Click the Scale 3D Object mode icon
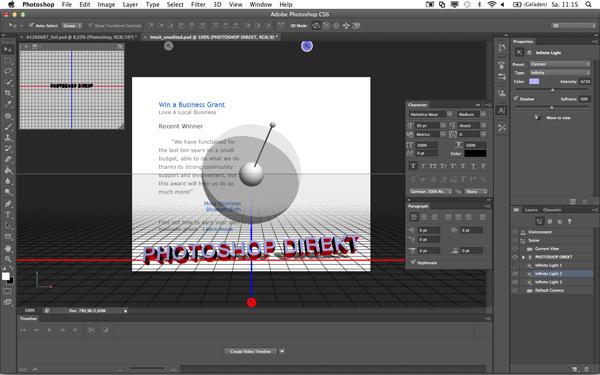Viewport: 600px width, 375px height. tap(356, 26)
